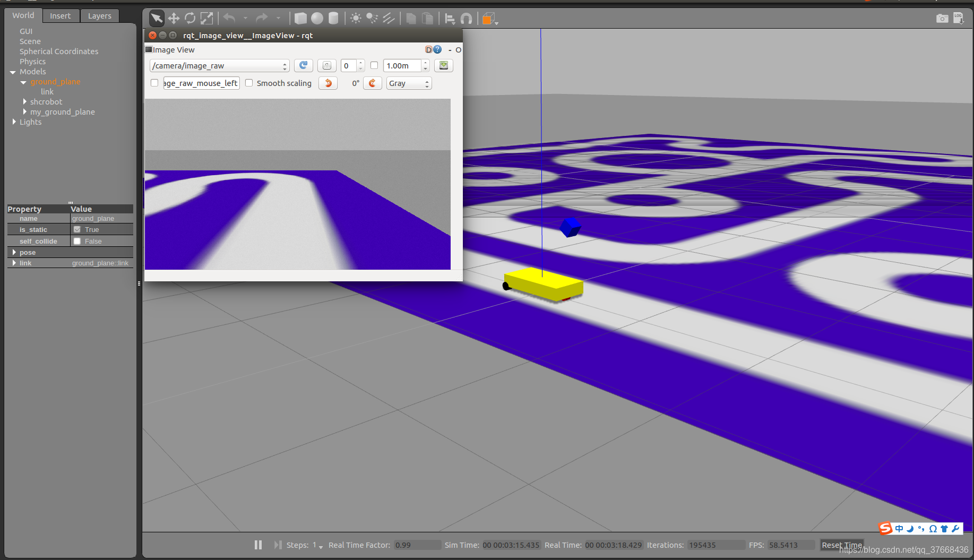Toggle the max range checkbox before 1.00m

[374, 65]
